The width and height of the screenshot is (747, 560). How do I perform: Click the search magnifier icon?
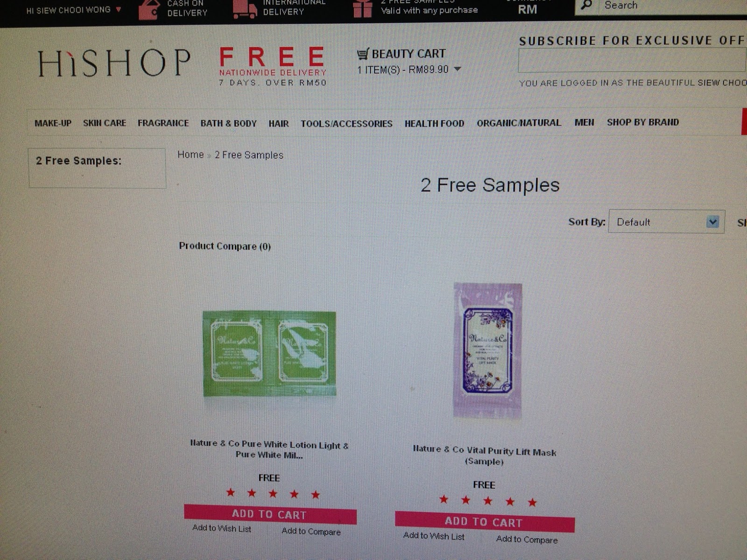(586, 6)
